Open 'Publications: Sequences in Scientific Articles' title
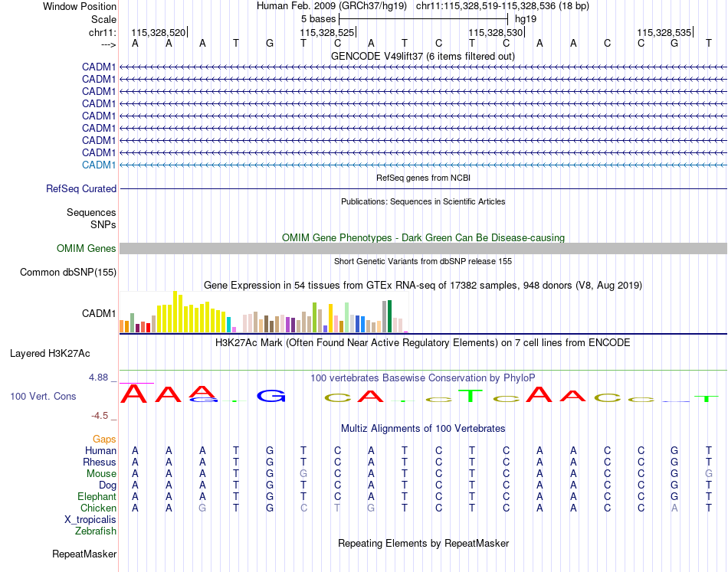Screen dimensions: 728x572 [423, 201]
